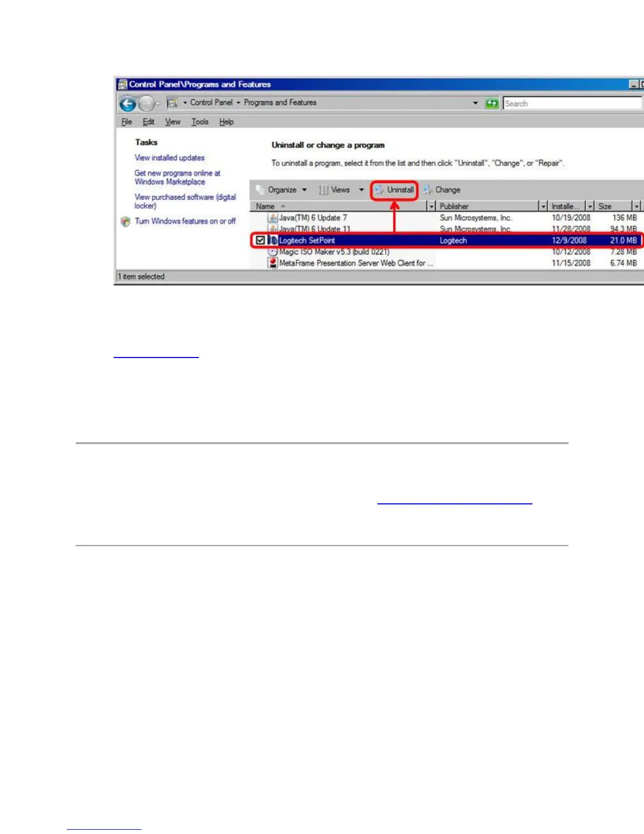This screenshot has width=644, height=834.
Task: Open Get new programs online link
Action: pyautogui.click(x=177, y=177)
